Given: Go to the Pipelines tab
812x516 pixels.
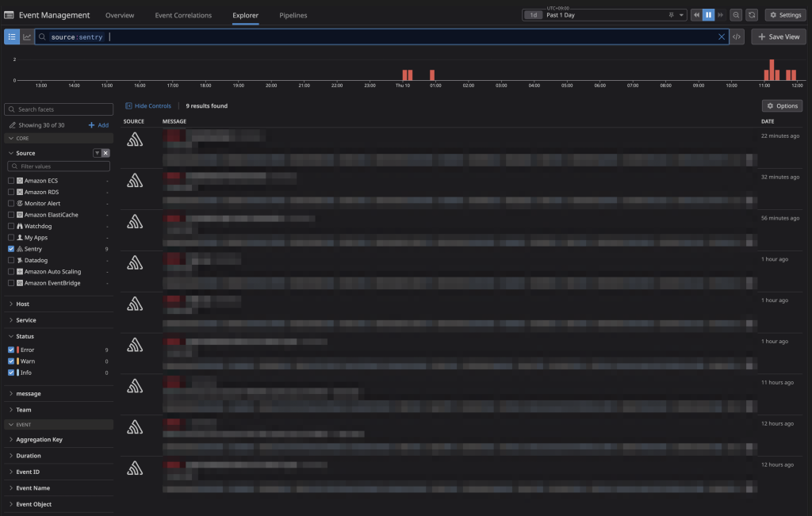Looking at the screenshot, I should pos(293,15).
